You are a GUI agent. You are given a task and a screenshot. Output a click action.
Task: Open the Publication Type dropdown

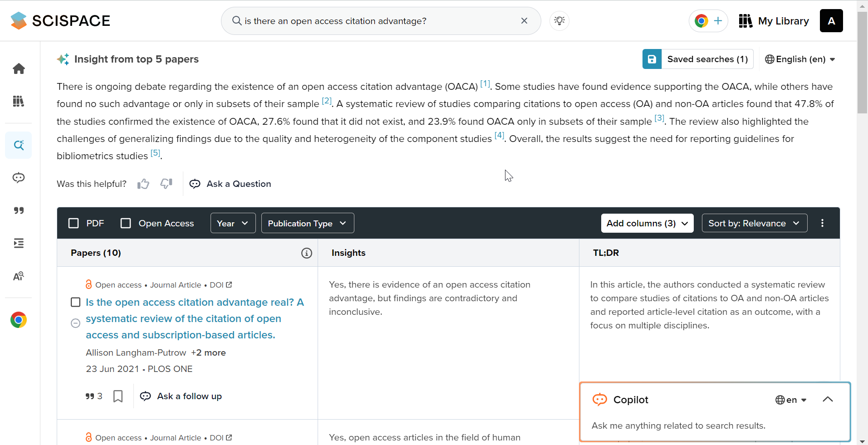(x=308, y=223)
